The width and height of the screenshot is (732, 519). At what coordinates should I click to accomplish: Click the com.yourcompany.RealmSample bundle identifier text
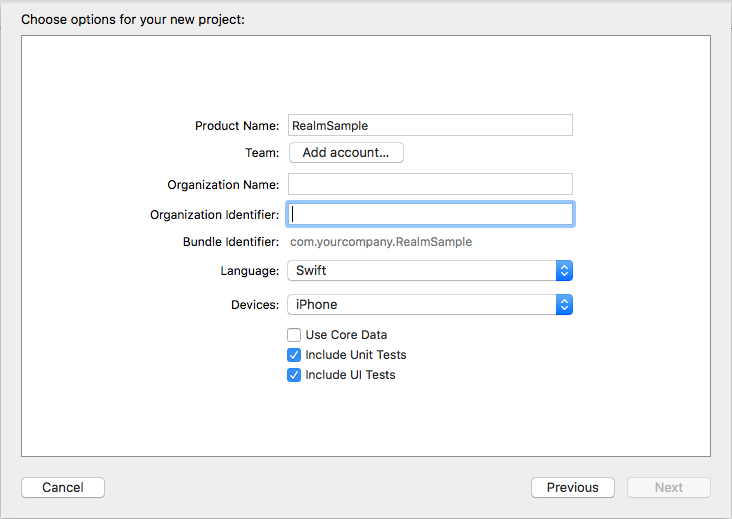(381, 242)
